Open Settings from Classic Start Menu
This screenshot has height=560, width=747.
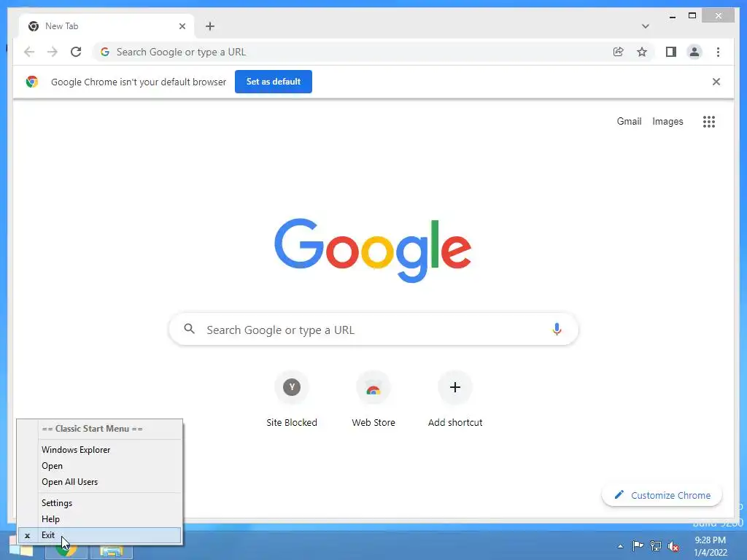click(99, 503)
